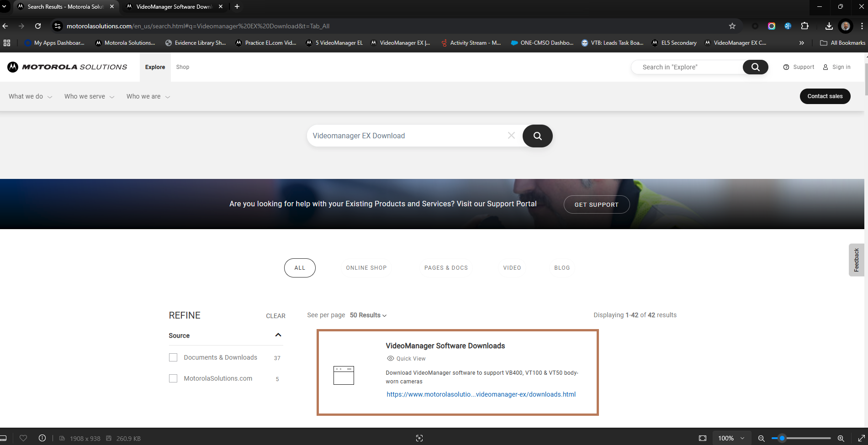The width and height of the screenshot is (868, 445).
Task: Open the Chrome profile avatar
Action: tap(846, 26)
